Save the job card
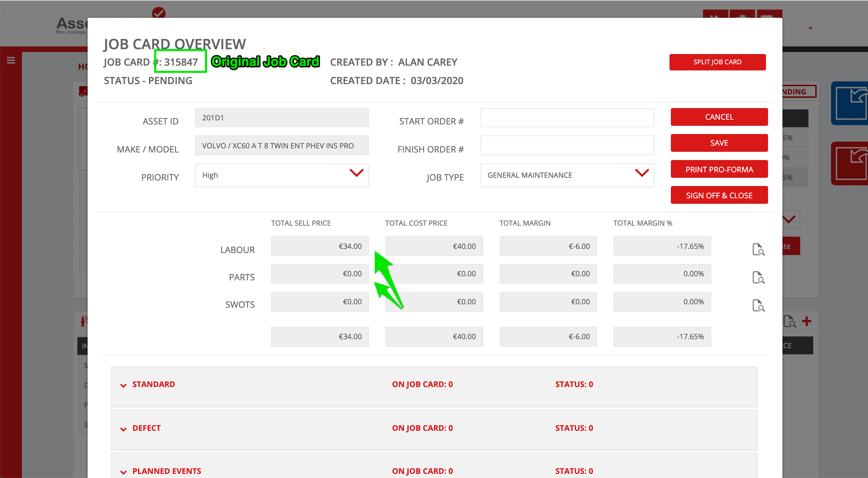 tap(719, 143)
